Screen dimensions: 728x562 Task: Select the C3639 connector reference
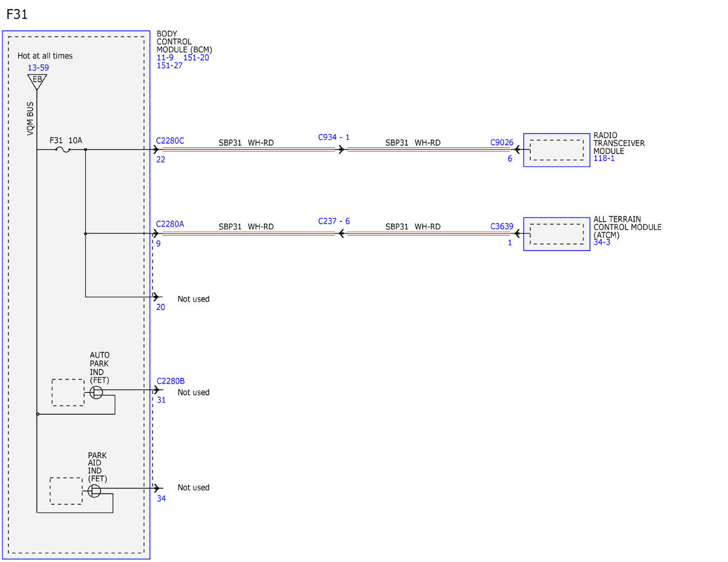pos(502,227)
